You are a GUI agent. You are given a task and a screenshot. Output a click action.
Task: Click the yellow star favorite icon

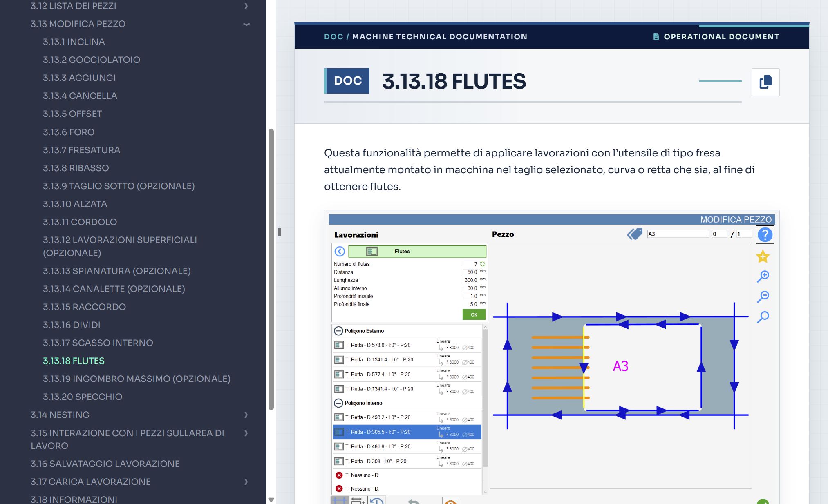coord(763,256)
